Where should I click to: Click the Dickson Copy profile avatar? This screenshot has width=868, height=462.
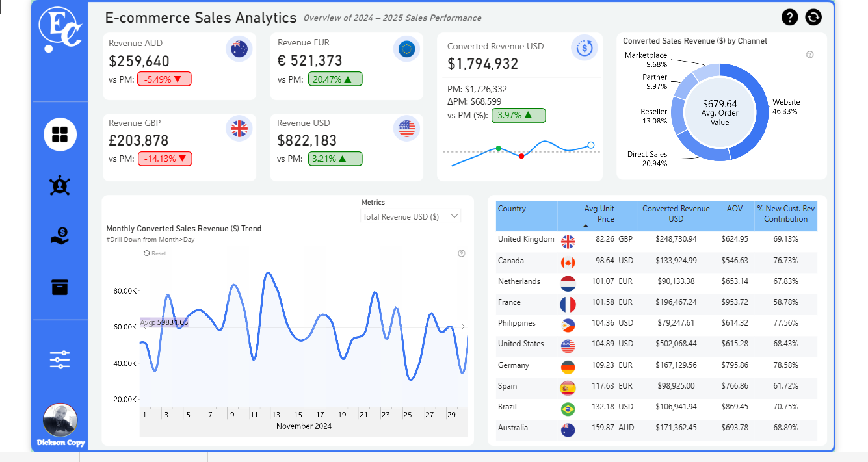pyautogui.click(x=60, y=420)
